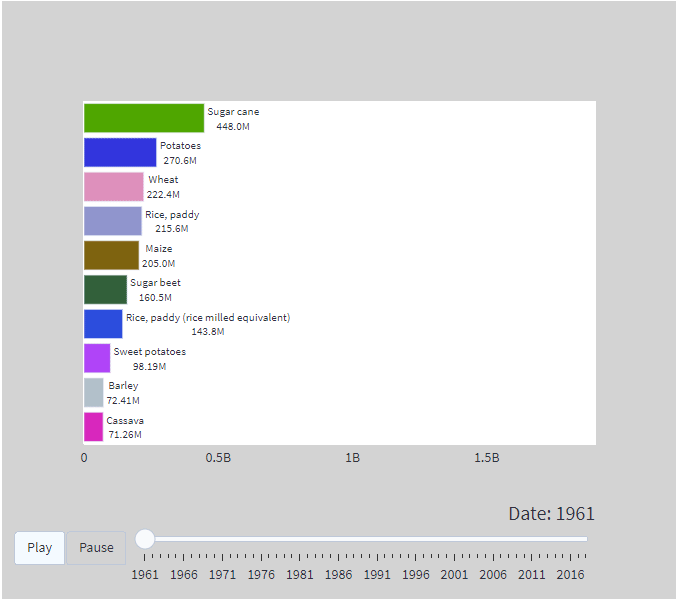Screen dimensions: 678x599
Task: Jump timeline to 2006 tick label
Action: (493, 574)
